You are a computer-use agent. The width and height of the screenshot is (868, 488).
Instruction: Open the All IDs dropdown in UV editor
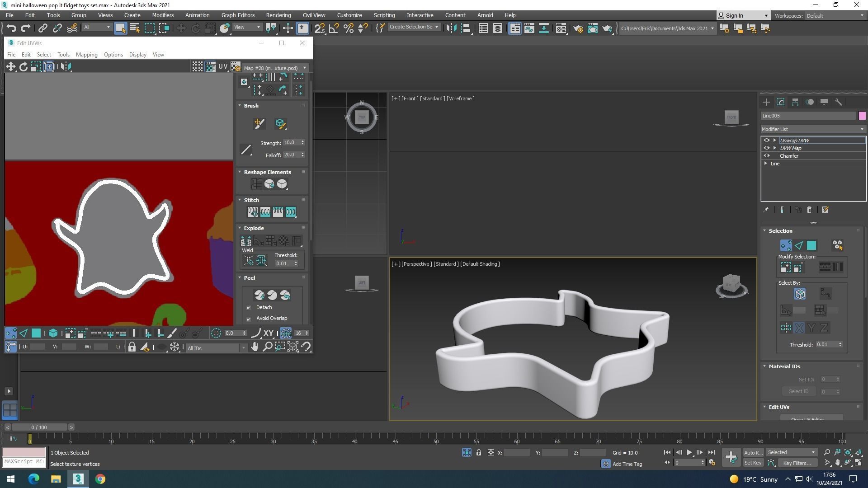pyautogui.click(x=216, y=348)
